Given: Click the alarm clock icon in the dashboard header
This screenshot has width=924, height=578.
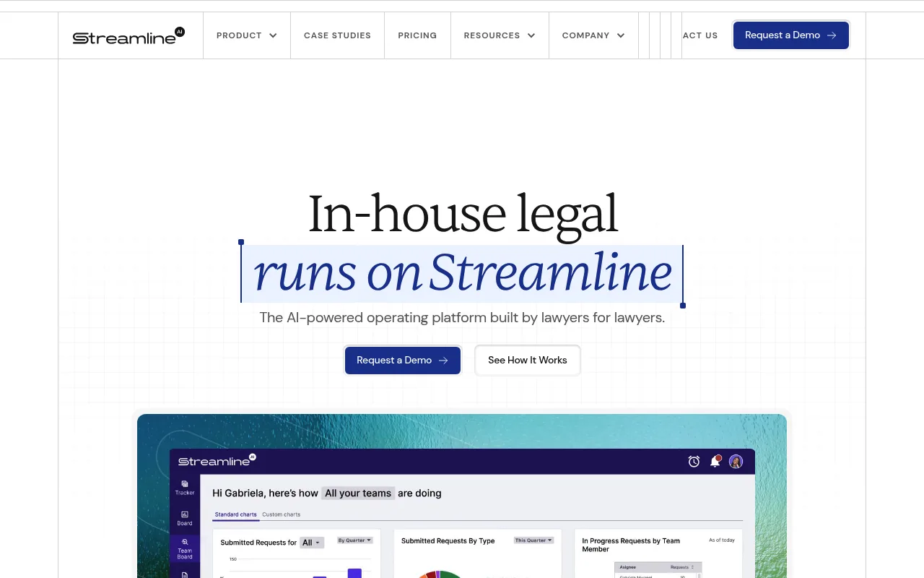Looking at the screenshot, I should tap(694, 461).
